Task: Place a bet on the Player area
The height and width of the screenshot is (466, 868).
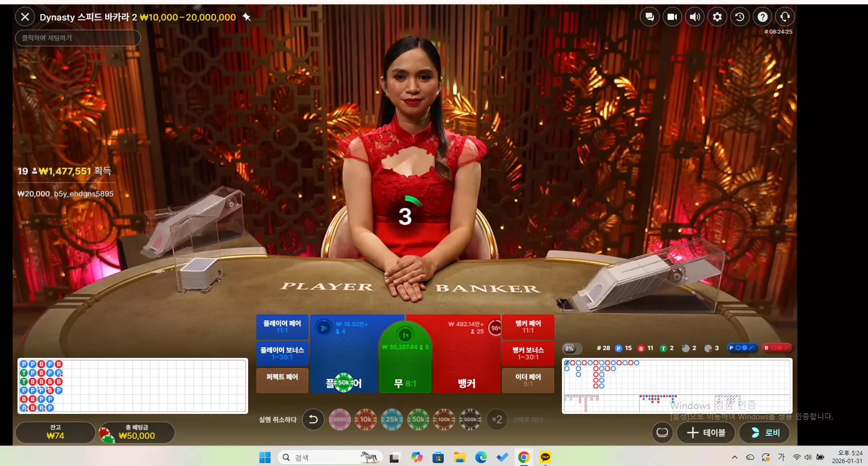Action: [344, 354]
